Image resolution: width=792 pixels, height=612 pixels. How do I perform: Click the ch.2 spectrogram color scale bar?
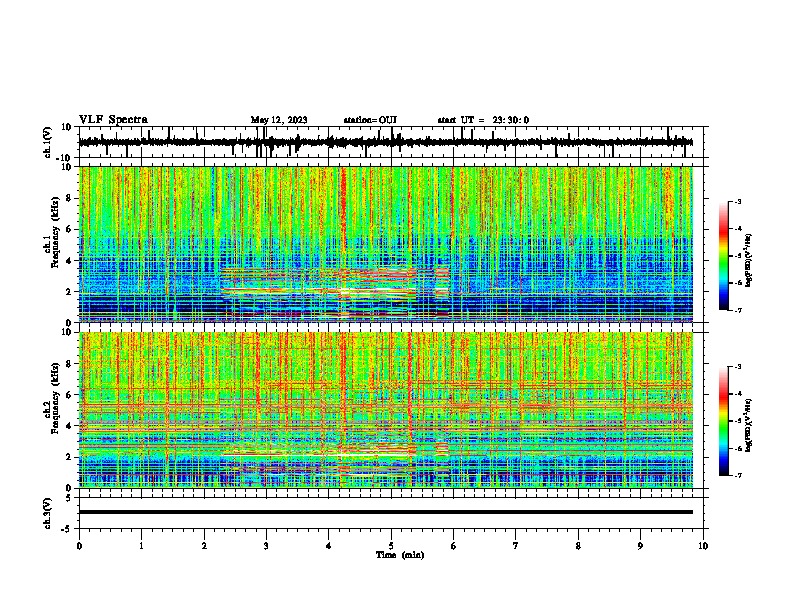coord(723,421)
